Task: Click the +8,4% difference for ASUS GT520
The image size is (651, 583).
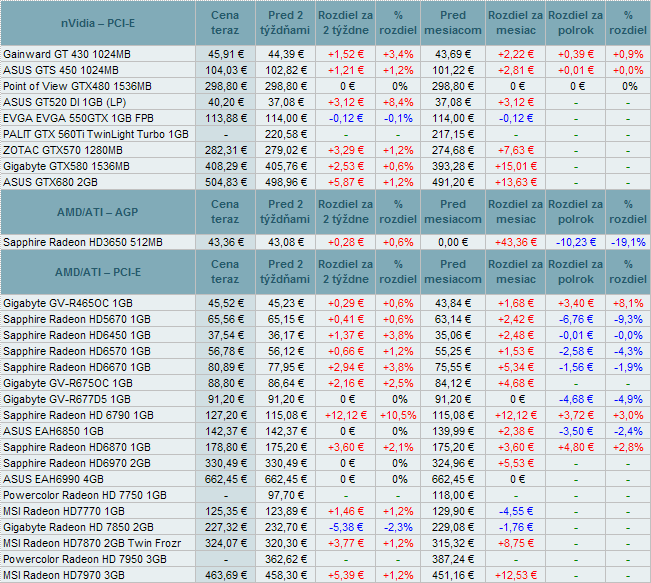Action: (398, 102)
